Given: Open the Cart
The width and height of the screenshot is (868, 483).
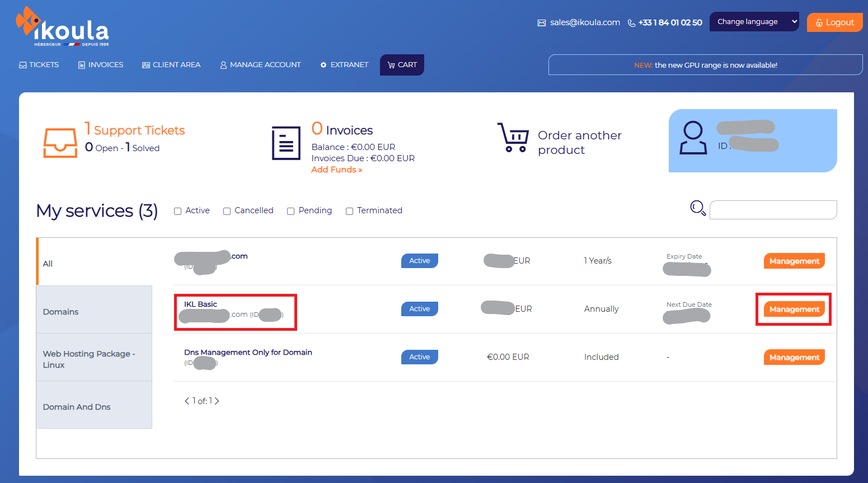Looking at the screenshot, I should point(402,65).
